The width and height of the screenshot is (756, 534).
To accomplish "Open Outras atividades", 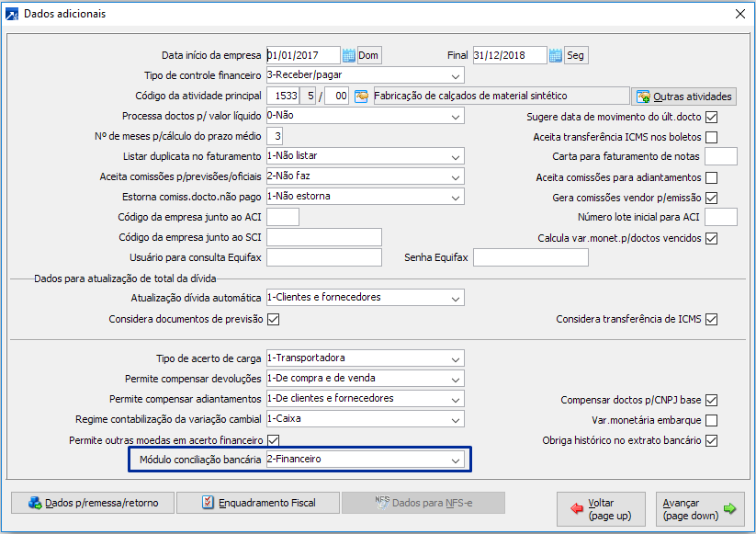I will [684, 97].
